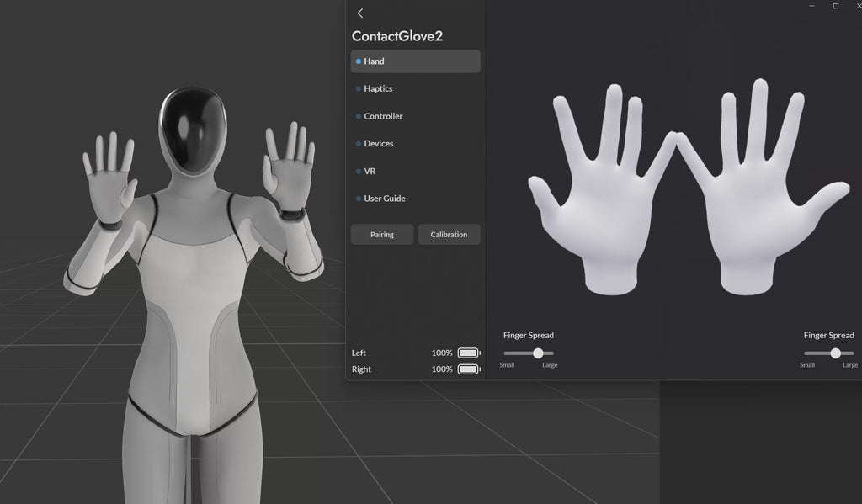Image resolution: width=862 pixels, height=504 pixels.
Task: Click the left Finger Spread slider handle
Action: [x=538, y=353]
